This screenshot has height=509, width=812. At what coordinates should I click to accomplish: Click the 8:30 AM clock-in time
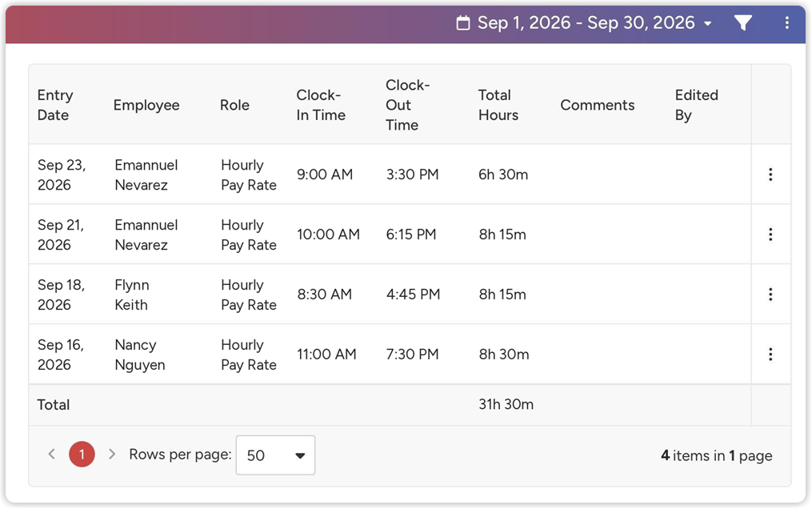click(x=325, y=295)
